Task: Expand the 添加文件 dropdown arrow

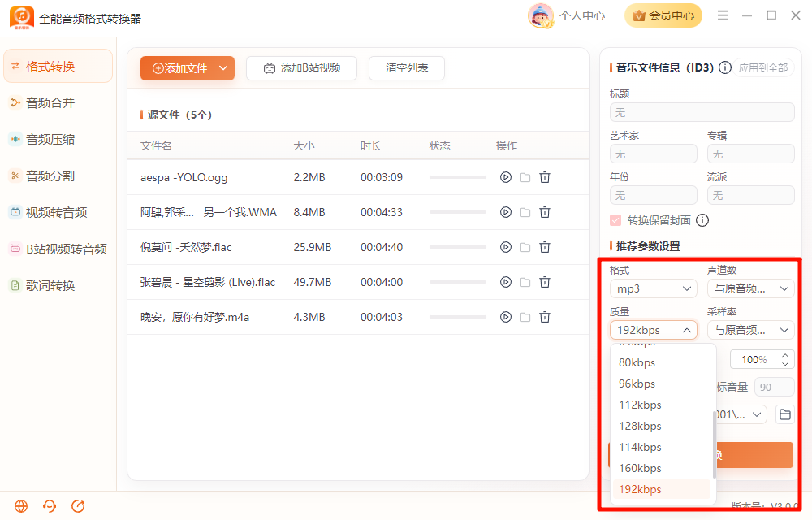Action: tap(223, 68)
